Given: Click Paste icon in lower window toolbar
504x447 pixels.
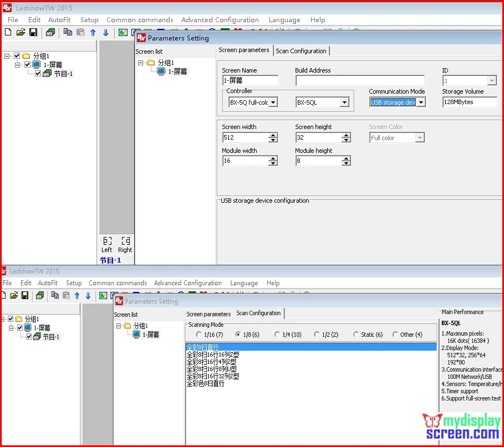Looking at the screenshot, I should click(66, 295).
